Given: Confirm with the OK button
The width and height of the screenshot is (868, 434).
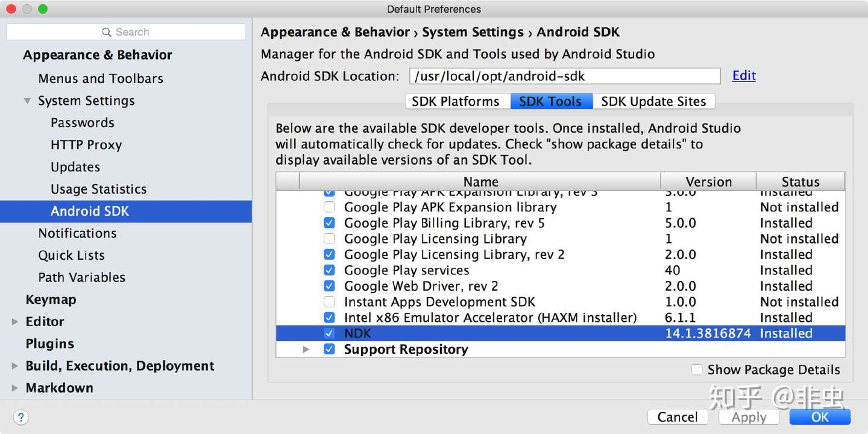Looking at the screenshot, I should (x=820, y=417).
